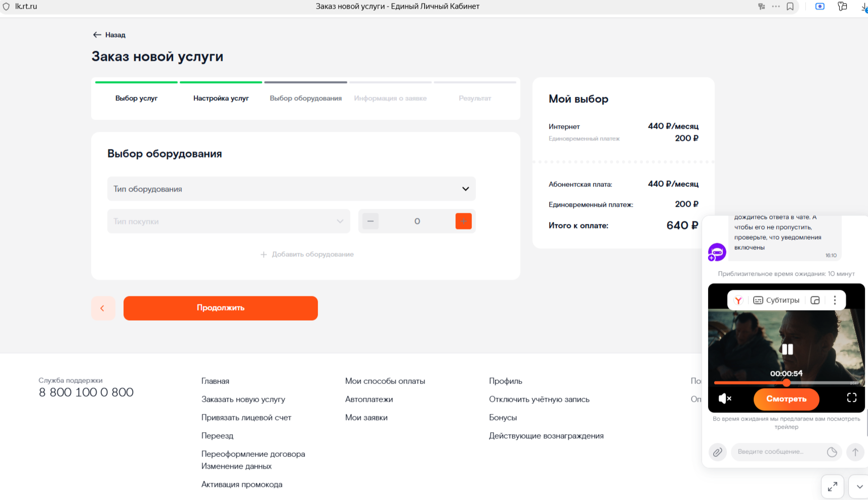The height and width of the screenshot is (500, 868).
Task: Go to the Настройка услуг step tab
Action: click(x=221, y=98)
